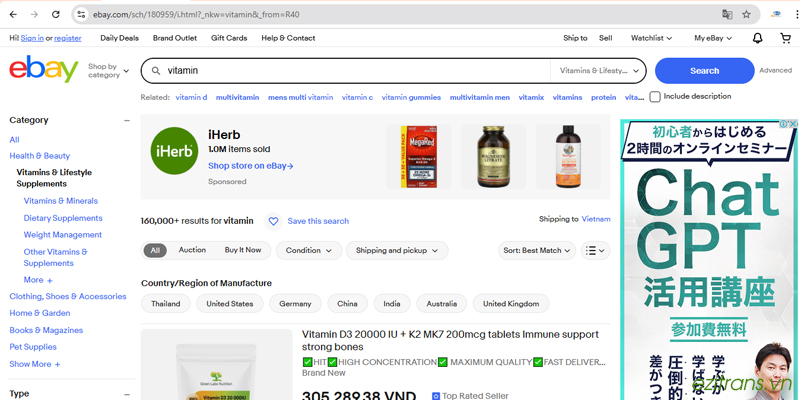Open the Magnesium Citrate bottle thumbnail
Image resolution: width=800 pixels, height=400 pixels.
point(493,157)
